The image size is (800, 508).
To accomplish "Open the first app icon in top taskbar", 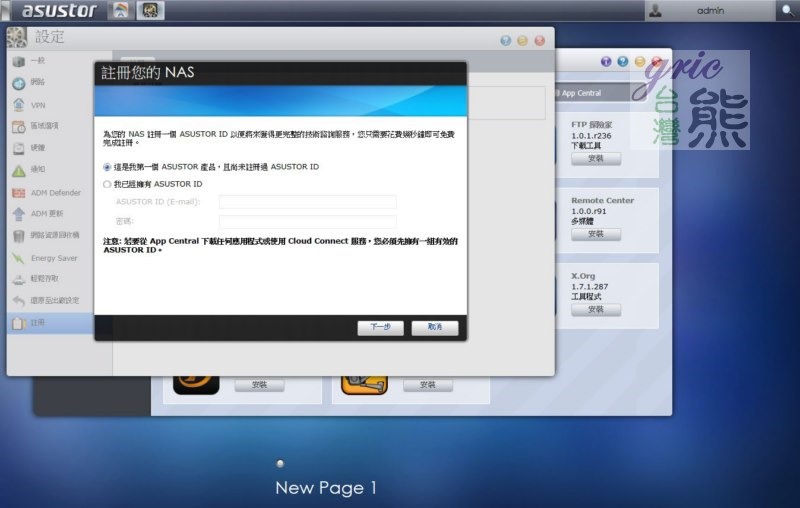I will coord(120,10).
